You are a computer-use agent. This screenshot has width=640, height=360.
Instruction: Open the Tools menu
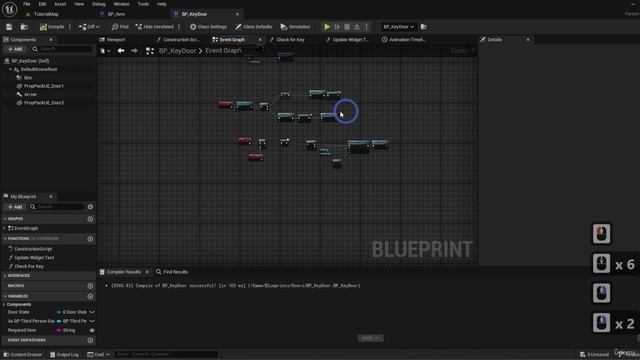tap(143, 4)
